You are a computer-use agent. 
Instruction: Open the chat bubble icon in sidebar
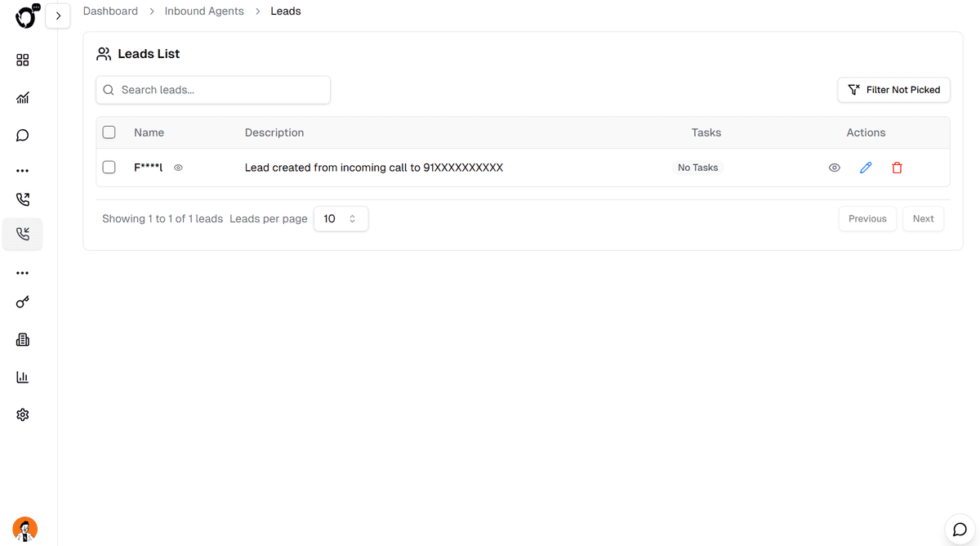pyautogui.click(x=23, y=136)
